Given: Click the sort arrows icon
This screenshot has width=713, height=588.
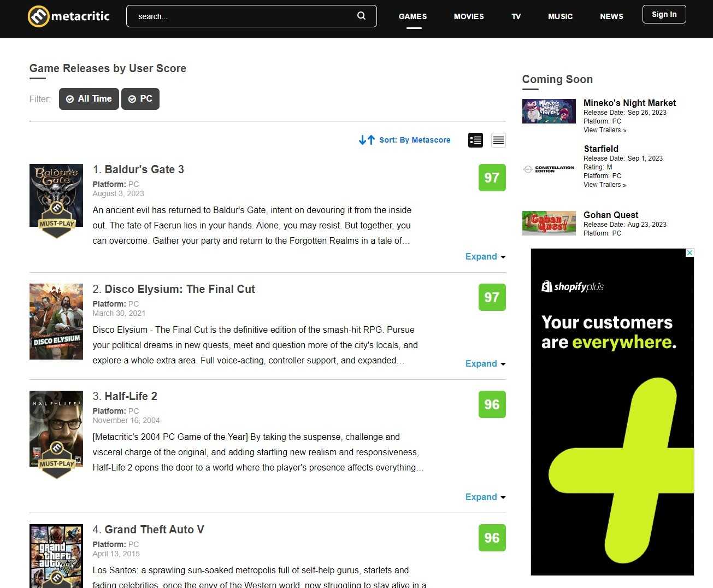Looking at the screenshot, I should coord(367,140).
